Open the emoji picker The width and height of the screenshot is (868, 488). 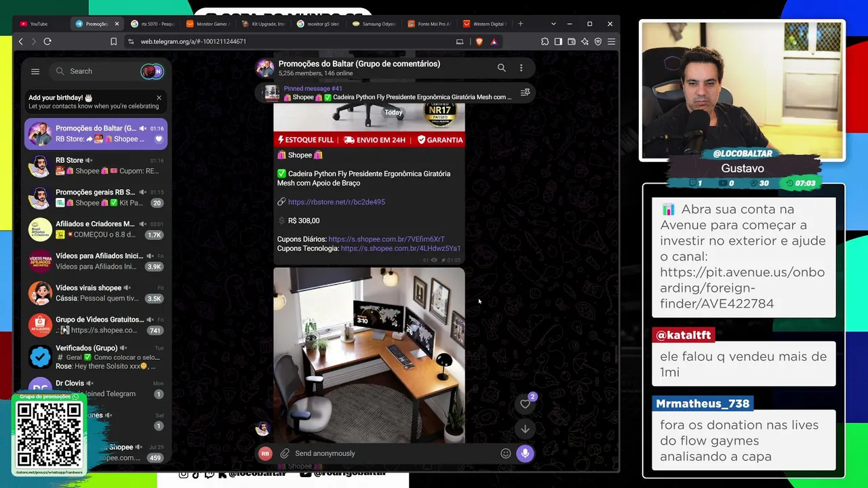click(505, 453)
